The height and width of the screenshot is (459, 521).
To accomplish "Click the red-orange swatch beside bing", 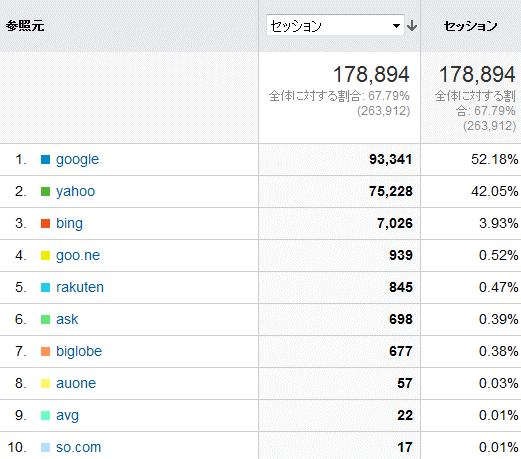I will 45,223.
